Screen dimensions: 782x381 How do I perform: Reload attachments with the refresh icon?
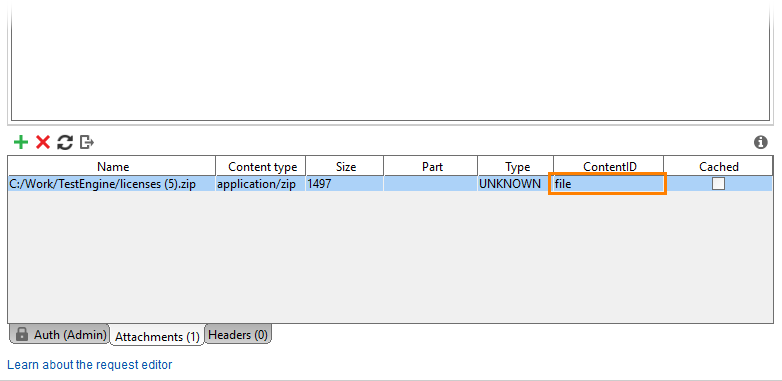(x=65, y=143)
